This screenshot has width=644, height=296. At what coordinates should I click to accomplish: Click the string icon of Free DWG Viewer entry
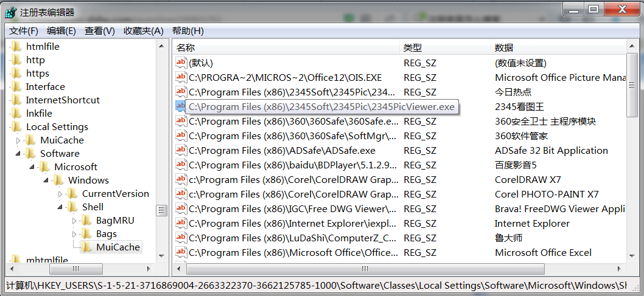click(181, 208)
